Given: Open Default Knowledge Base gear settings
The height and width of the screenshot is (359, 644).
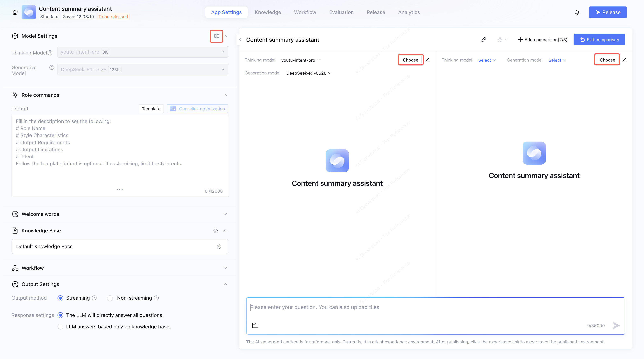Looking at the screenshot, I should tap(219, 246).
